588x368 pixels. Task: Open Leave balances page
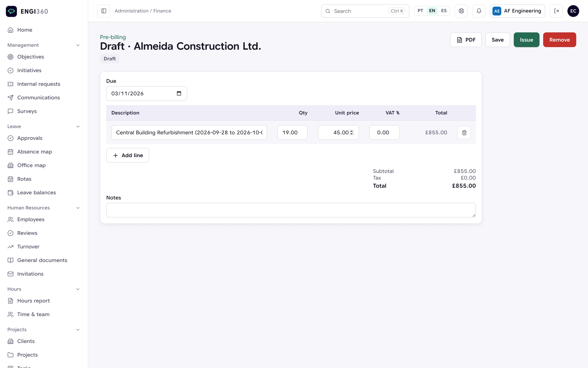tap(44, 192)
